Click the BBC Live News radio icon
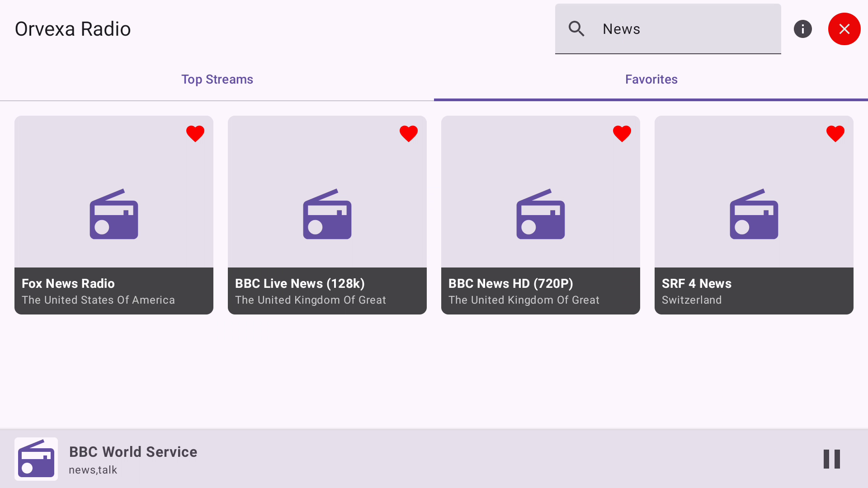Viewport: 868px width, 488px height. coord(327,214)
